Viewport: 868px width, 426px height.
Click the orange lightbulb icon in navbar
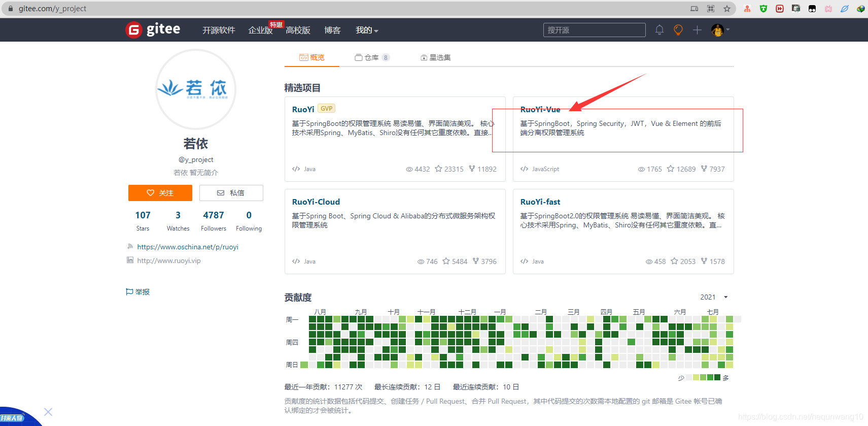pyautogui.click(x=678, y=30)
